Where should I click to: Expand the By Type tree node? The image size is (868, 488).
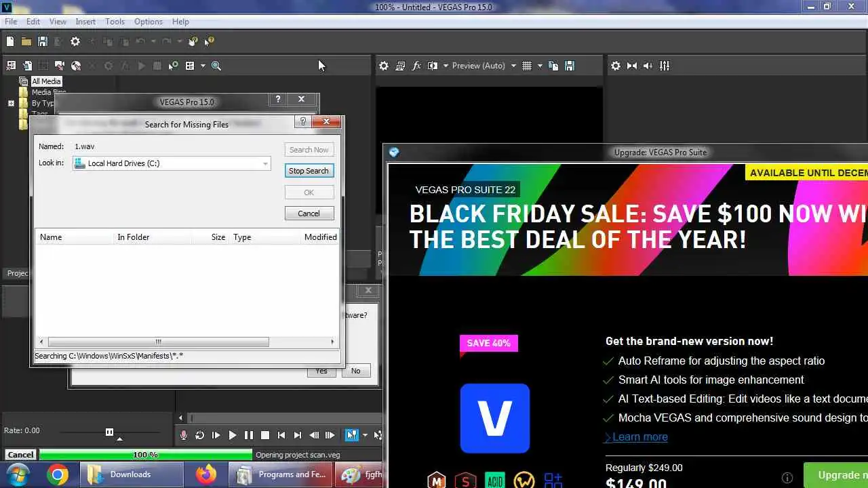pyautogui.click(x=11, y=104)
